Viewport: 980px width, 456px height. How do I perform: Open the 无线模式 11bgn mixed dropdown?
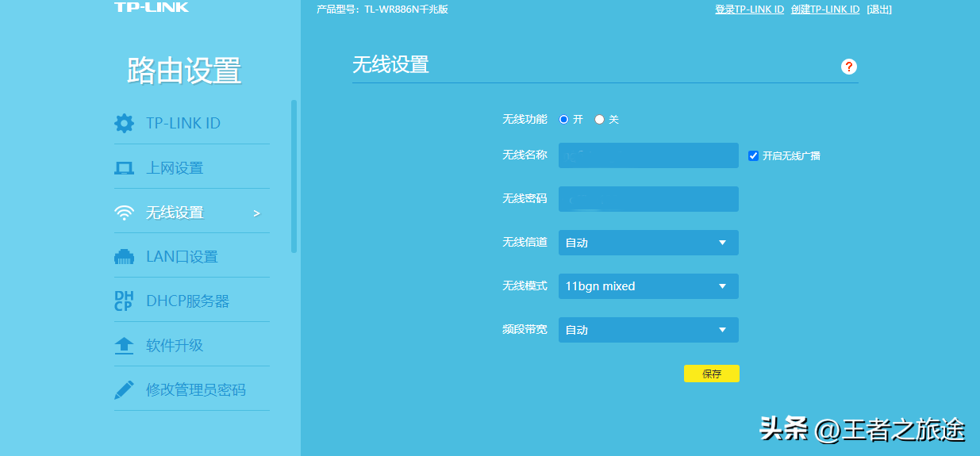pos(648,286)
